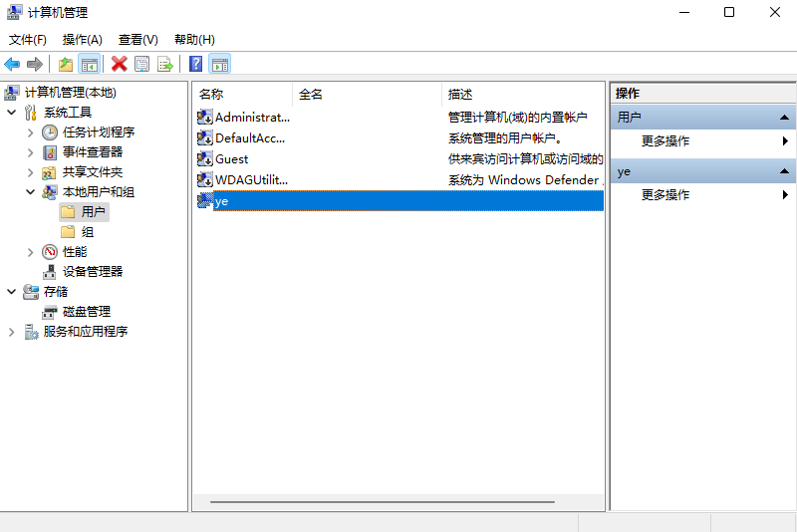Select 设备管理器 in the tree
This screenshot has width=797, height=532.
92,271
